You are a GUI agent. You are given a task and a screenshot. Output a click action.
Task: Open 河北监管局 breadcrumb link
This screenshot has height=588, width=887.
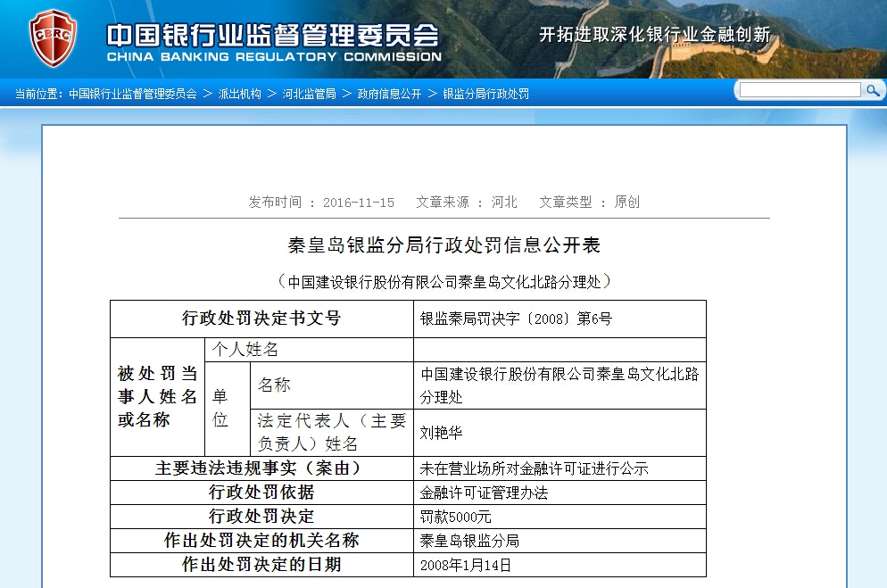coord(309,94)
